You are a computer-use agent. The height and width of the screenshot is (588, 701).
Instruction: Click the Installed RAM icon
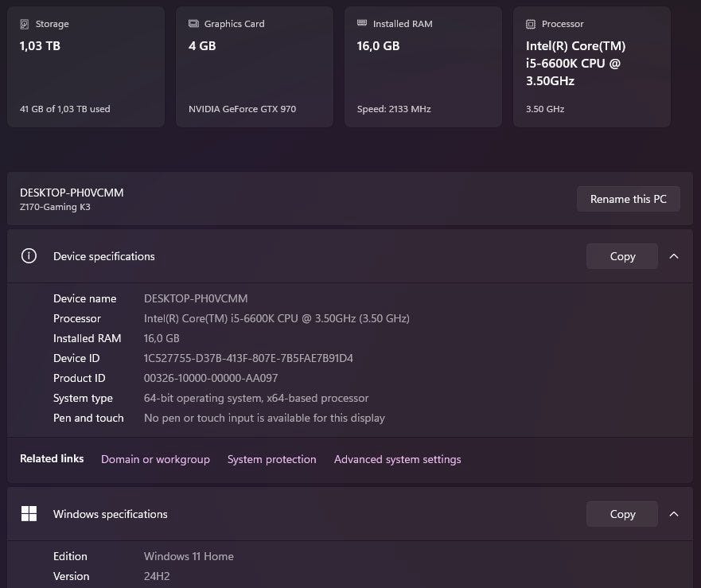click(x=362, y=24)
